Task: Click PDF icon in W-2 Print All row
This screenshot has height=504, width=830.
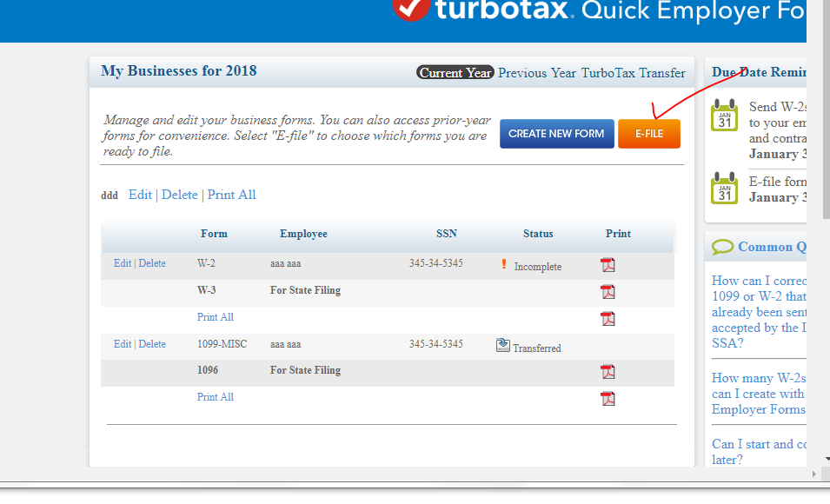Action: click(x=608, y=318)
